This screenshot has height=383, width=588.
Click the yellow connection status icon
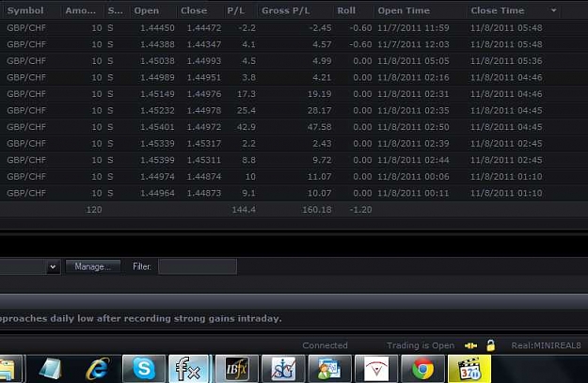click(x=470, y=345)
